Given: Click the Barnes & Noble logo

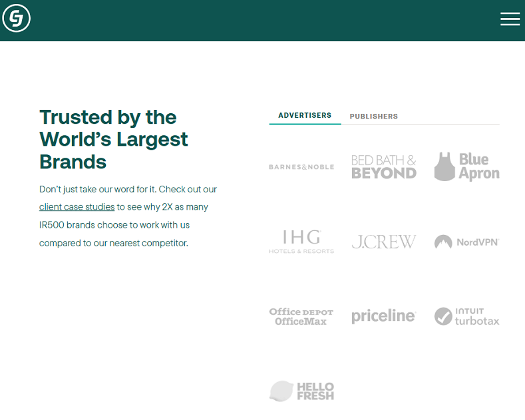Looking at the screenshot, I should [x=301, y=167].
